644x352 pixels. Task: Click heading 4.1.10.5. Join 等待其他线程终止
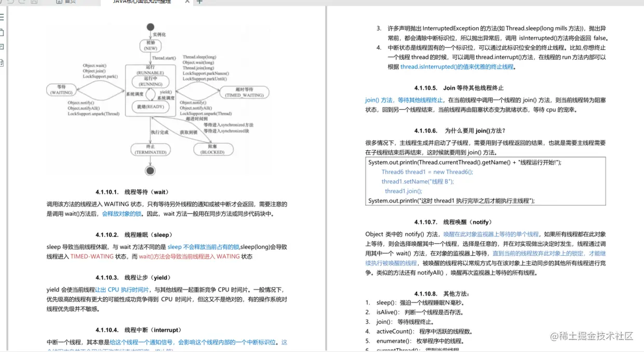tap(459, 88)
